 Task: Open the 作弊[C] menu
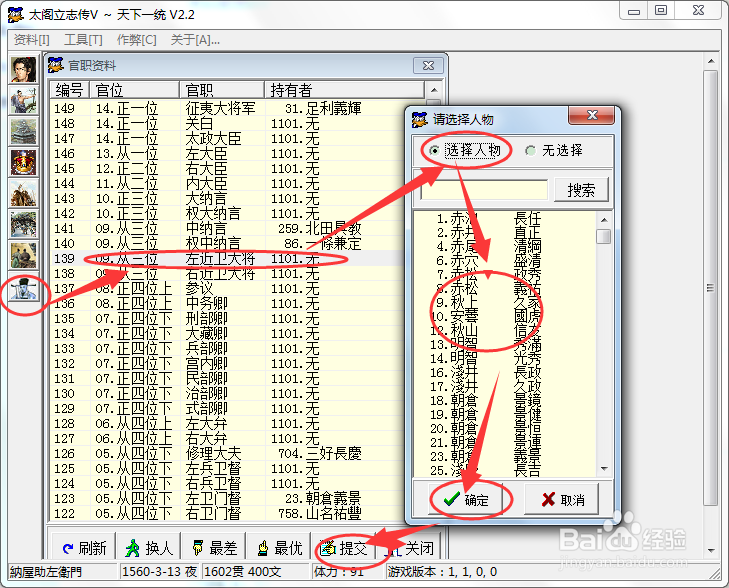click(x=137, y=40)
